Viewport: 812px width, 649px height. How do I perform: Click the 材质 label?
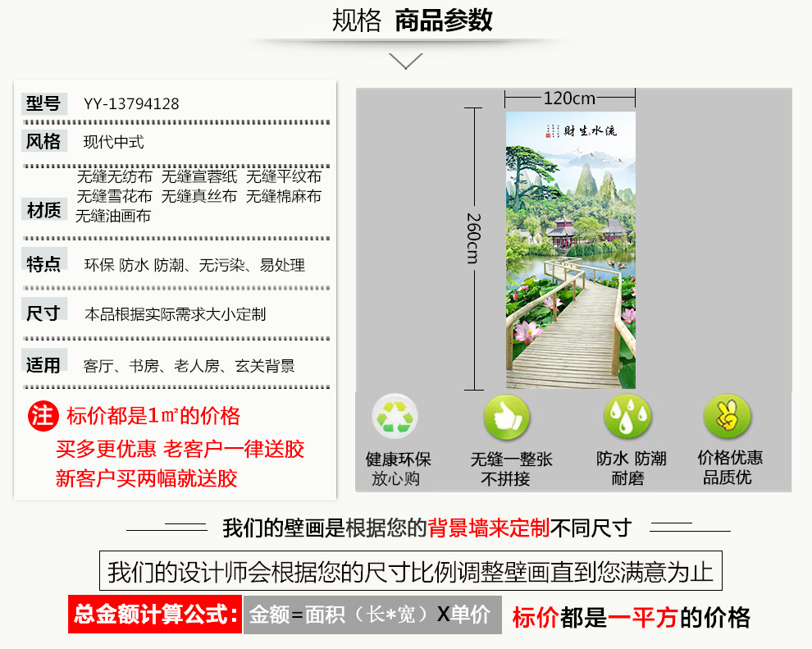44,210
